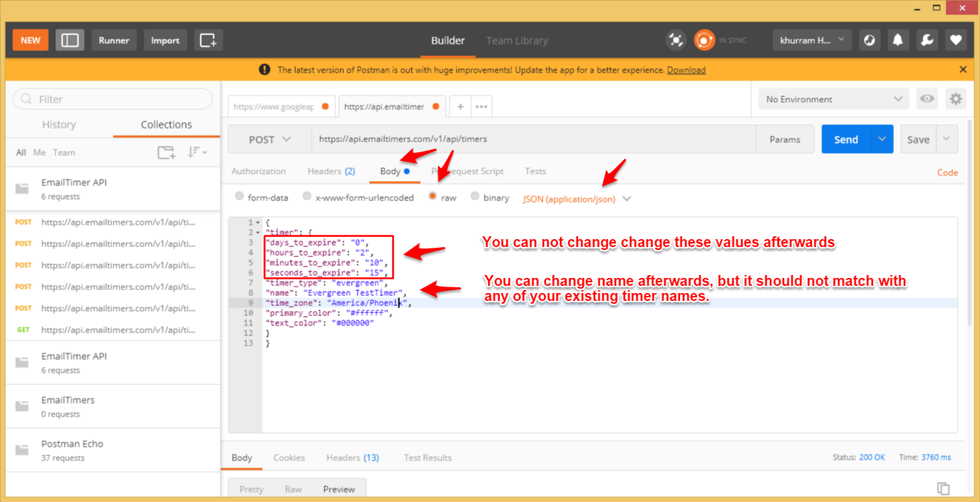Select the All collections filter
This screenshot has width=980, height=502.
(21, 152)
